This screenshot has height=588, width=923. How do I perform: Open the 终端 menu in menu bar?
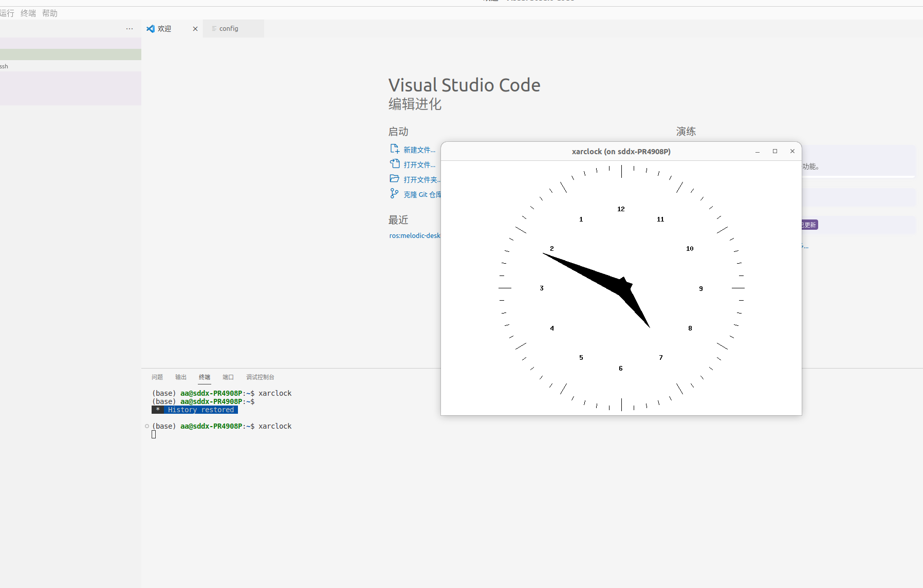pos(28,13)
